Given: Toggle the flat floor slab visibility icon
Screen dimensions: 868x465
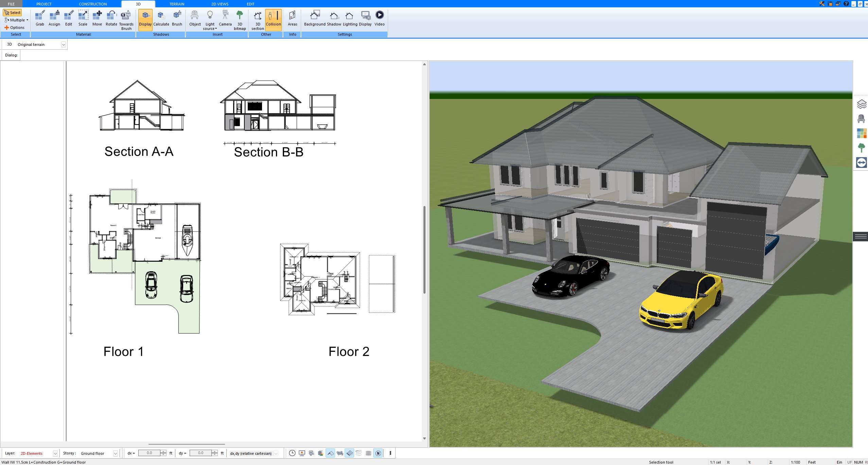Looking at the screenshot, I should tap(349, 453).
